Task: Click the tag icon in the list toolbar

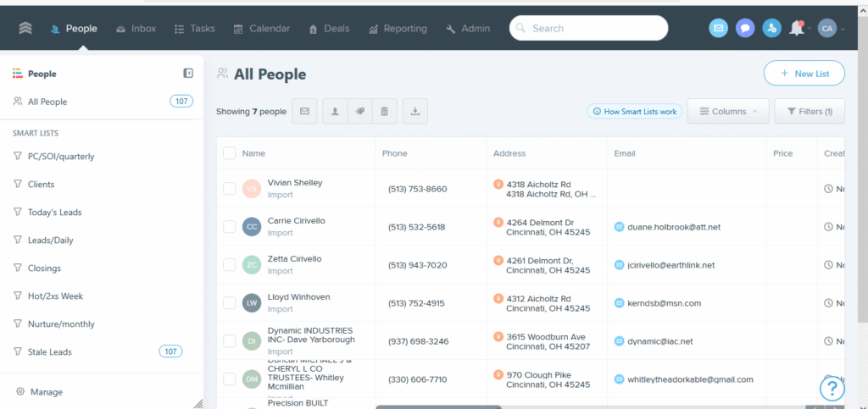Action: click(359, 111)
